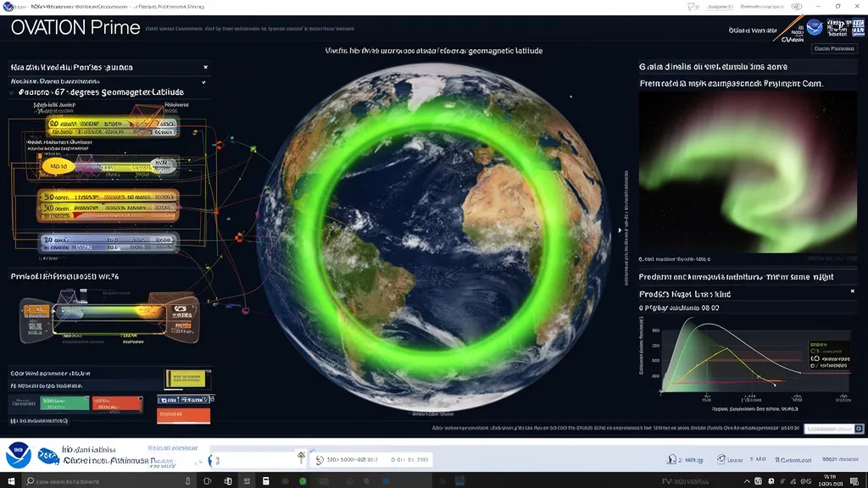Viewport: 868px width, 488px height.
Task: Click the taskbar clock
Action: tap(831, 481)
